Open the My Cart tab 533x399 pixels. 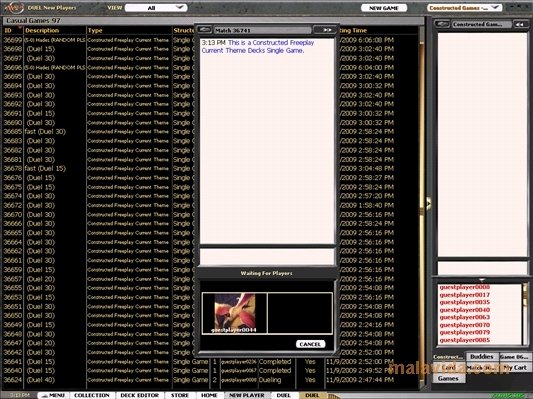click(515, 367)
